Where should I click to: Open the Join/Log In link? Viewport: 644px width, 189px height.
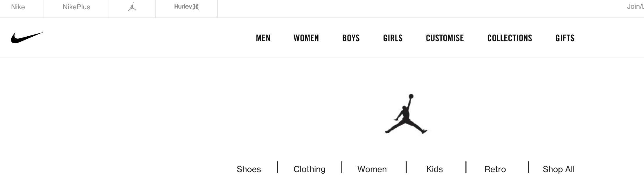(636, 6)
